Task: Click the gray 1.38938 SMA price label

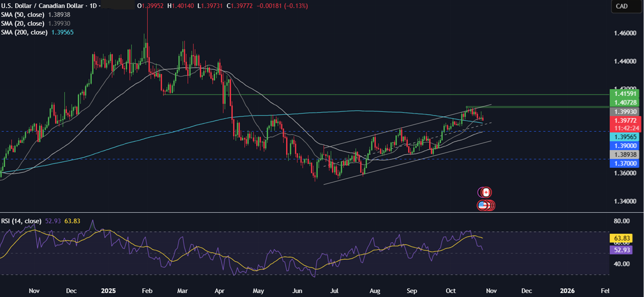Action: tap(623, 155)
